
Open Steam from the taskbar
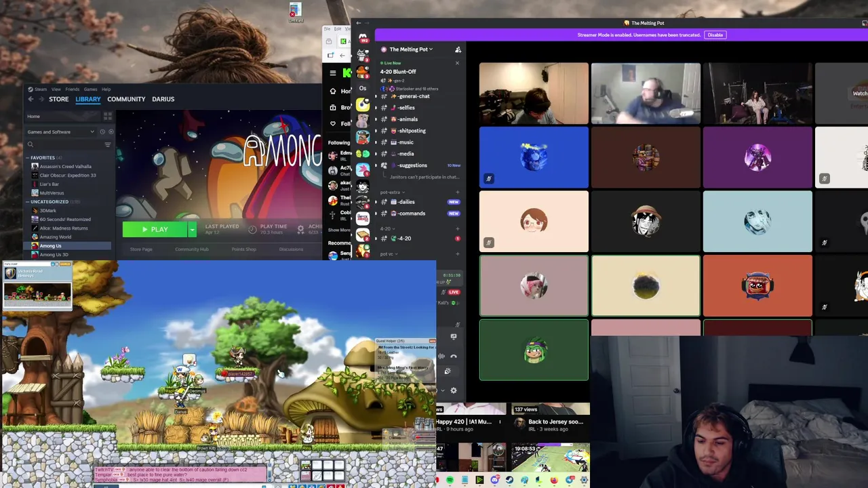509,481
